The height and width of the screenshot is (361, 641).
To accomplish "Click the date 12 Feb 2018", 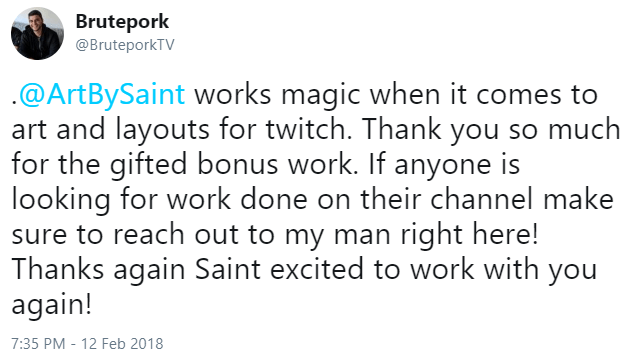I will 122,343.
